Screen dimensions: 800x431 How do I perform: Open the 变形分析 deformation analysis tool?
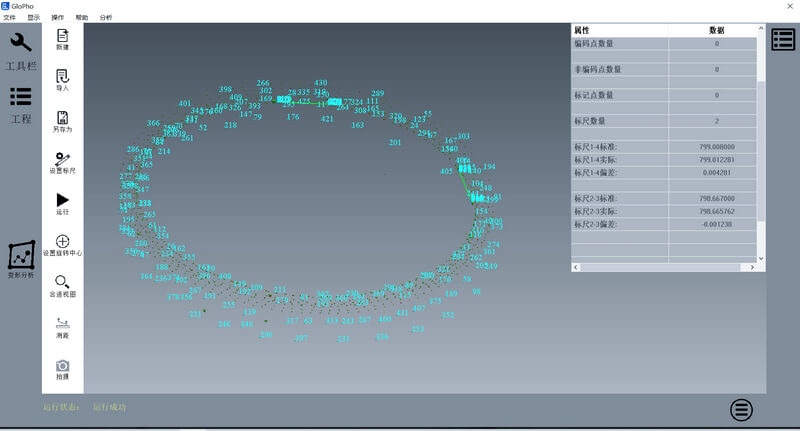point(21,256)
